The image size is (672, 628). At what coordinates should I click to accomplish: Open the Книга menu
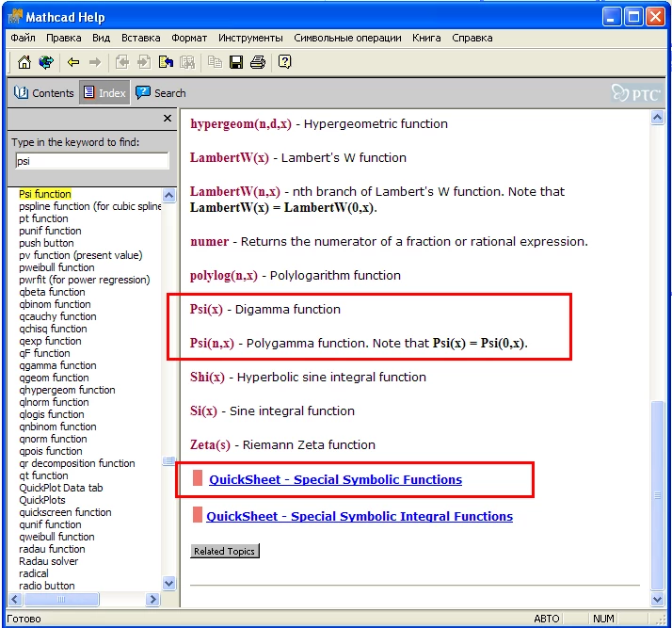point(426,39)
